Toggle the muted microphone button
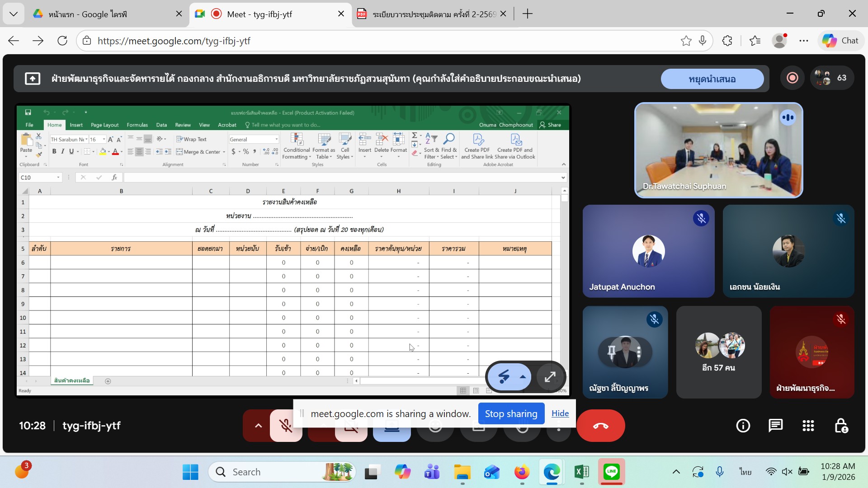Image resolution: width=868 pixels, height=488 pixels. 285,426
